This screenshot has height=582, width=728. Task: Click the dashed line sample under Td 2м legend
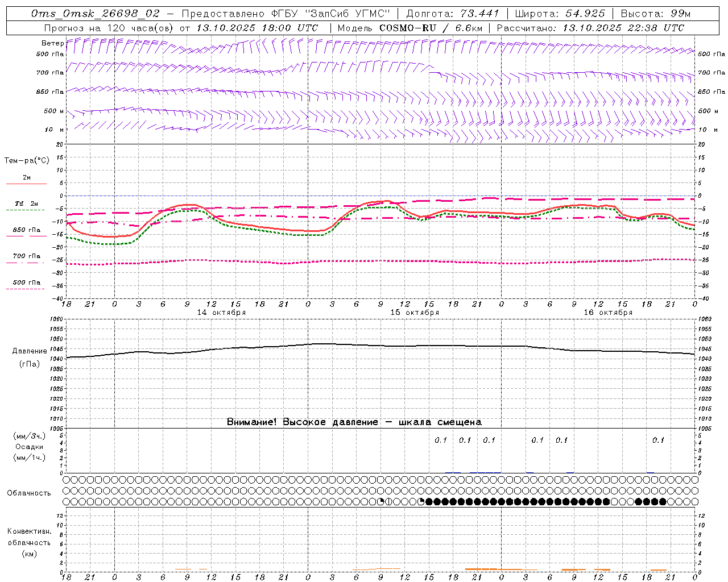coord(26,210)
